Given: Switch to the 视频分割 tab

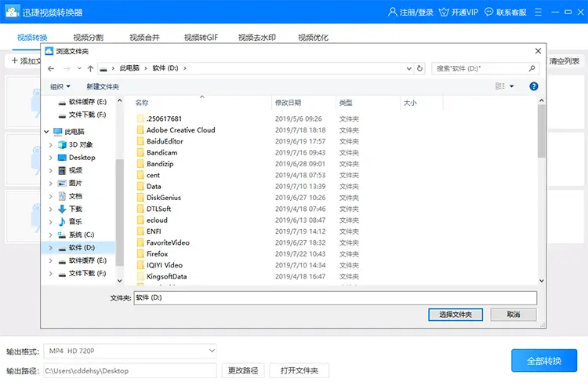Looking at the screenshot, I should 88,38.
